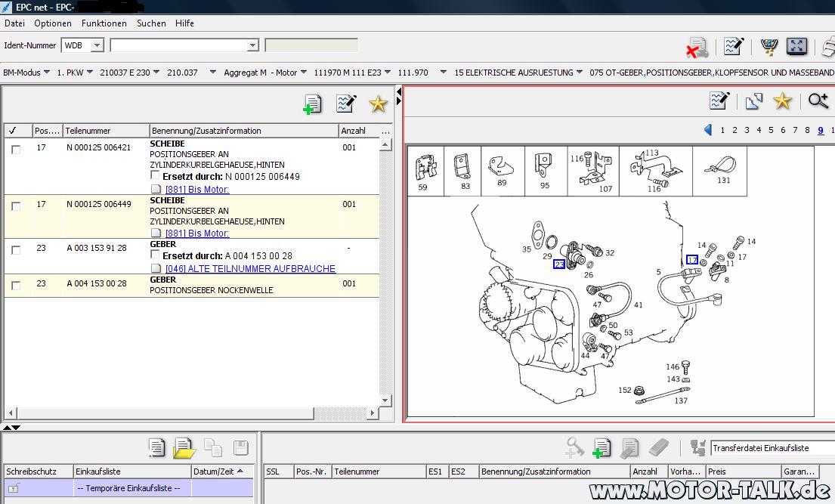
Task: Expand the 111970 M 111 E23 dropdown
Action: (387, 72)
